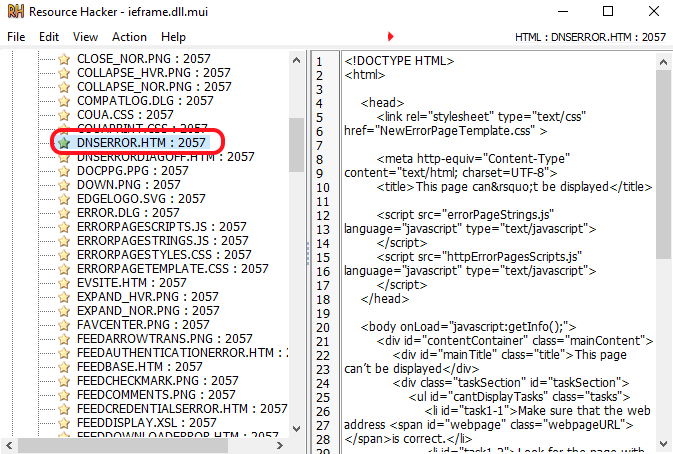Select FEEDCHECKMARK.PNG : 2057 entry
Viewport: 673px width, 454px height.
(157, 381)
